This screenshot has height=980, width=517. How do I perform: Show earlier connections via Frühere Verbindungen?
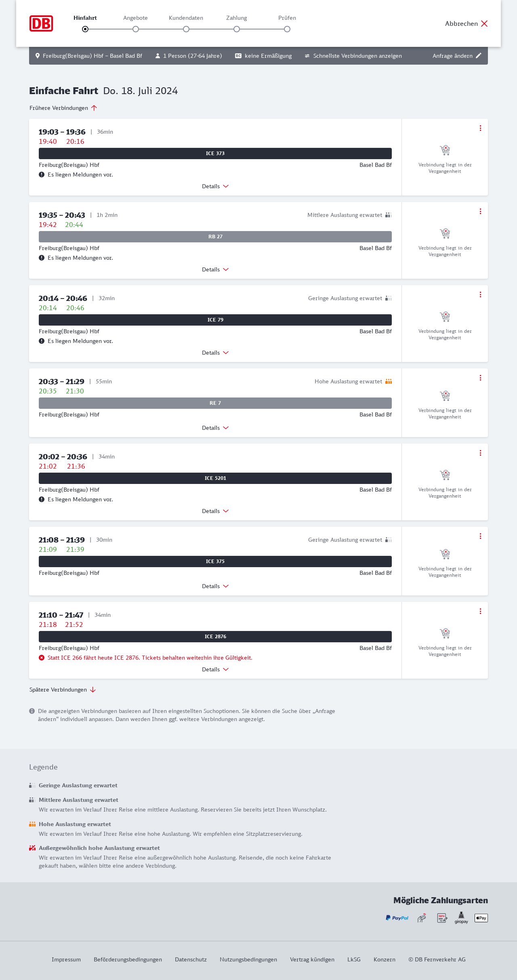pyautogui.click(x=63, y=108)
